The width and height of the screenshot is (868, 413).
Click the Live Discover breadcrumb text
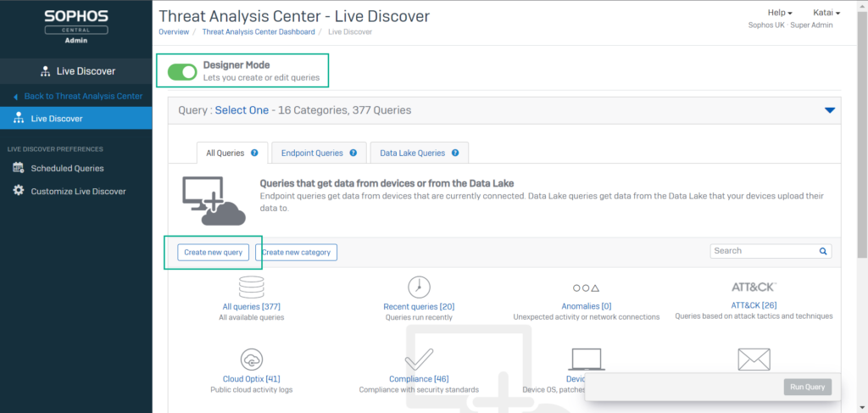pos(350,31)
